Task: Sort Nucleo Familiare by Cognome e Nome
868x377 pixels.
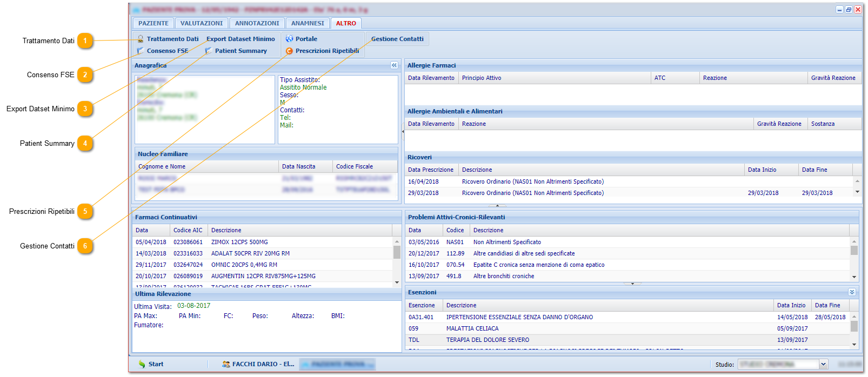Action: click(207, 166)
